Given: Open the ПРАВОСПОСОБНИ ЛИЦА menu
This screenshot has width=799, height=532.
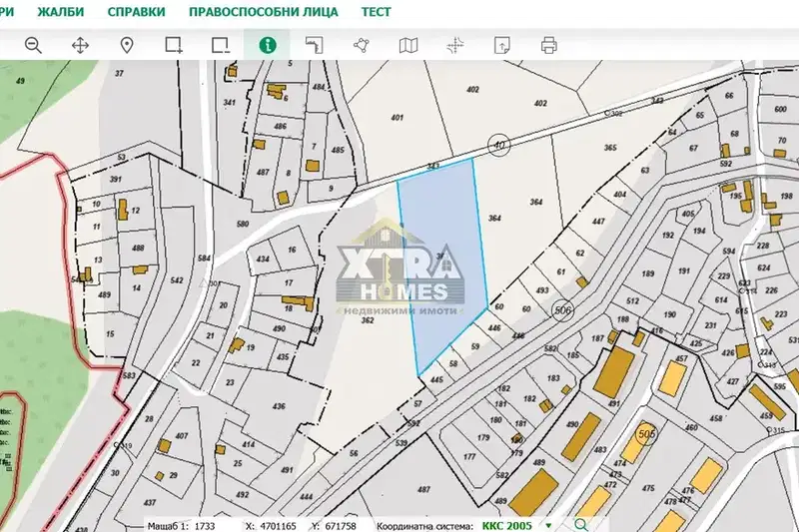Looking at the screenshot, I should (263, 12).
